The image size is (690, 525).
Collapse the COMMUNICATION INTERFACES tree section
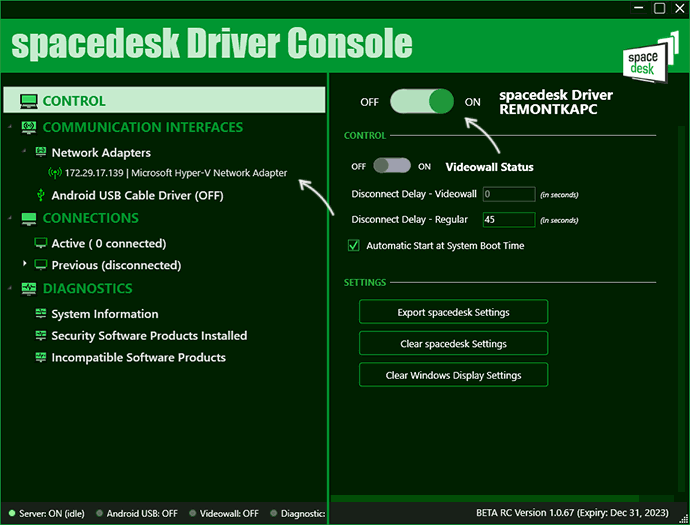click(x=10, y=127)
